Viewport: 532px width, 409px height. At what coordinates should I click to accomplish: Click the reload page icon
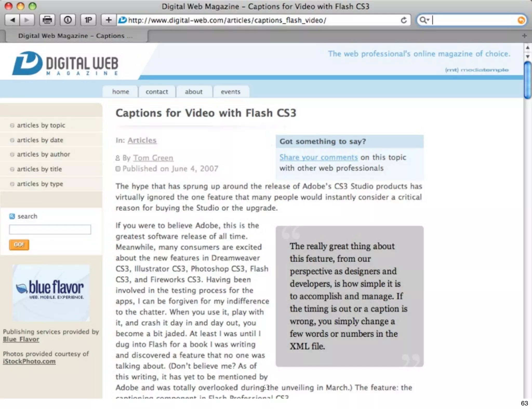(403, 20)
